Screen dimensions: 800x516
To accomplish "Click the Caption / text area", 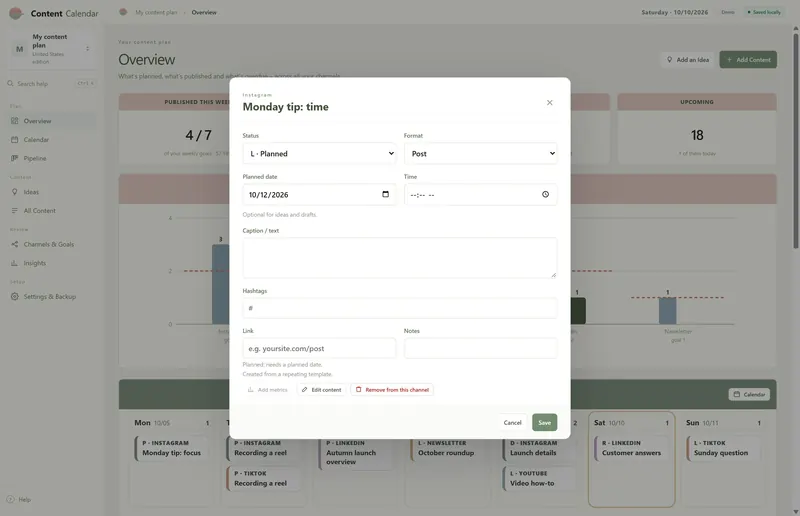I will tap(400, 258).
